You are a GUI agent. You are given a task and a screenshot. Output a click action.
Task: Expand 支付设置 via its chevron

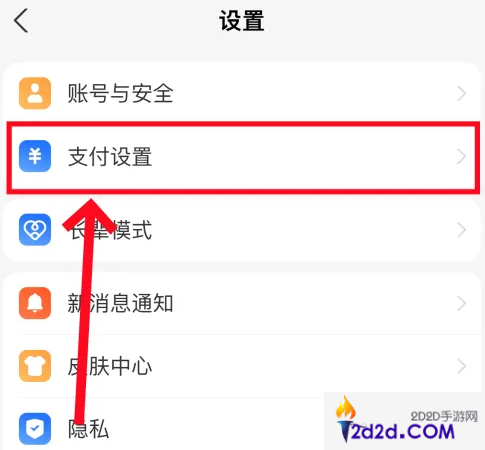(x=461, y=156)
